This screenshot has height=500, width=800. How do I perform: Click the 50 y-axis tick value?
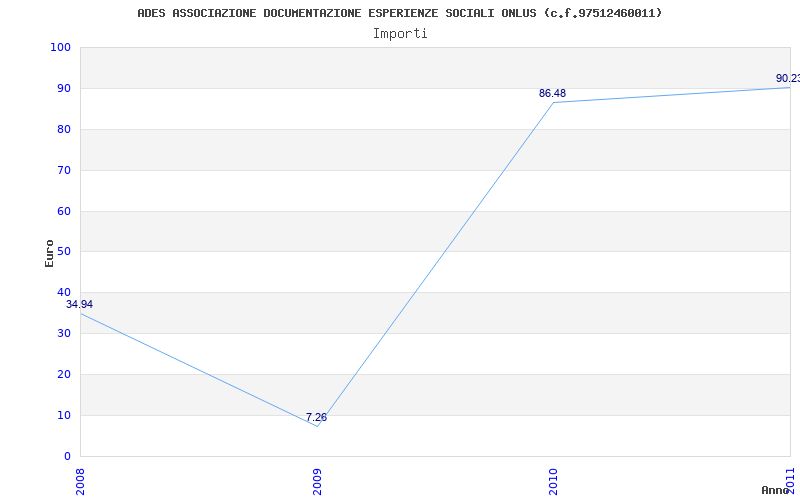click(64, 252)
